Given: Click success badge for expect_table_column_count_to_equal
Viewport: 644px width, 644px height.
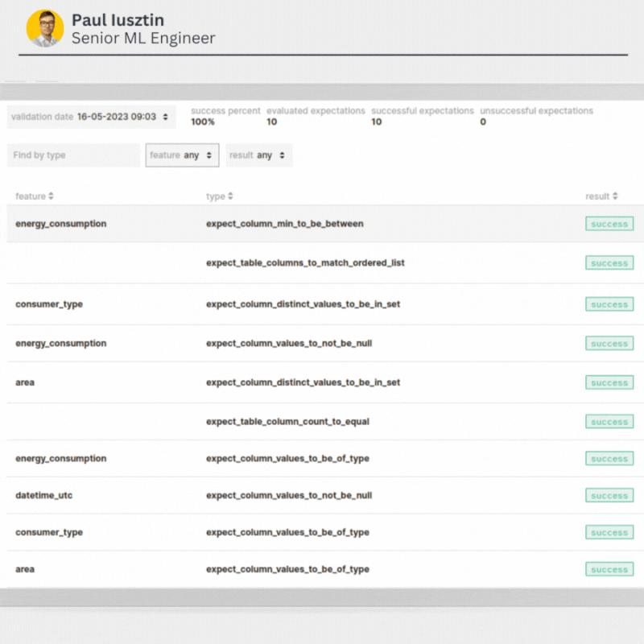Looking at the screenshot, I should point(609,421).
